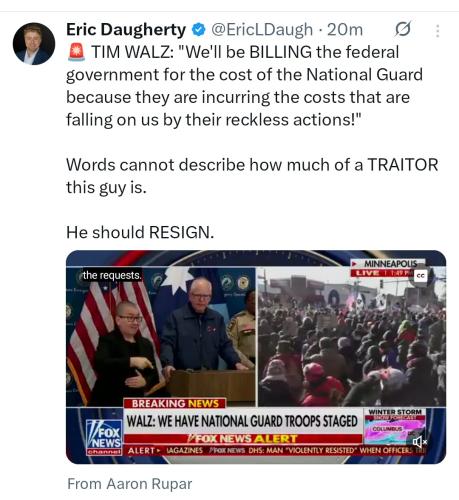The image size is (459, 500).
Task: Click the BREAKING NEWS headline banner
Action: pyautogui.click(x=175, y=404)
